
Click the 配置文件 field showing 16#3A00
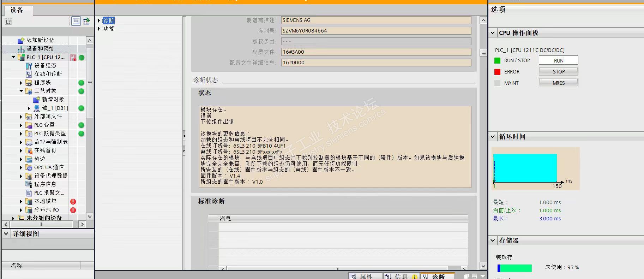[376, 52]
